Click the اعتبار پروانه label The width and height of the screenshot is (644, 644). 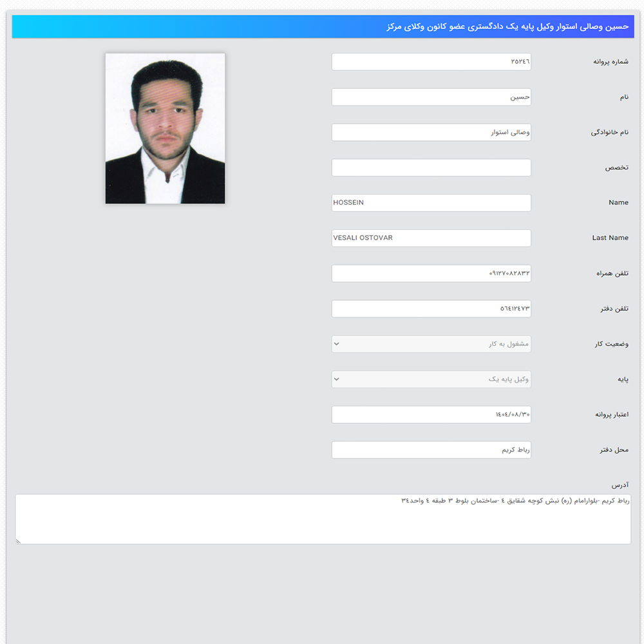point(612,415)
